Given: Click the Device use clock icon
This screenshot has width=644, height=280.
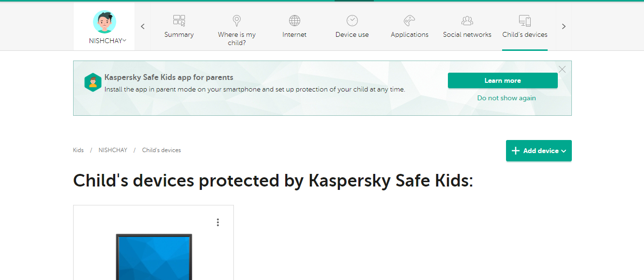Looking at the screenshot, I should (x=352, y=20).
